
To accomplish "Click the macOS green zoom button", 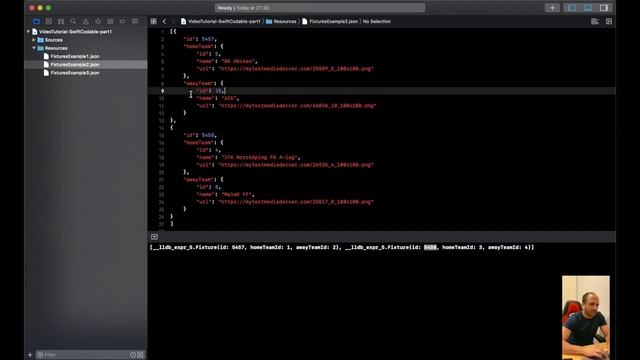I will click(49, 8).
